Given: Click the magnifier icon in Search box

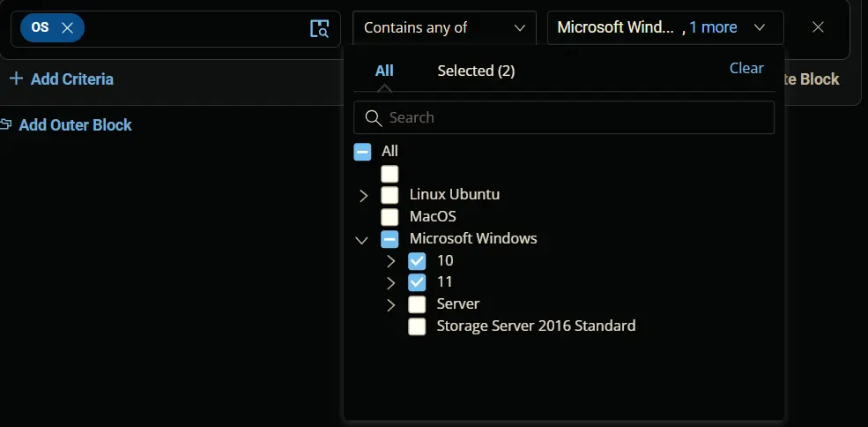Looking at the screenshot, I should click(x=374, y=117).
